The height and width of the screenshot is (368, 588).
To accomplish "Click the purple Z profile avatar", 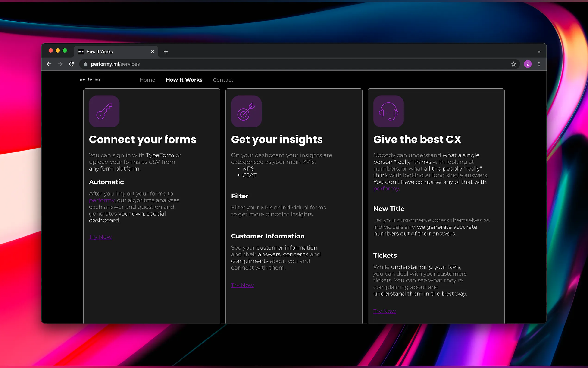I will coord(528,64).
